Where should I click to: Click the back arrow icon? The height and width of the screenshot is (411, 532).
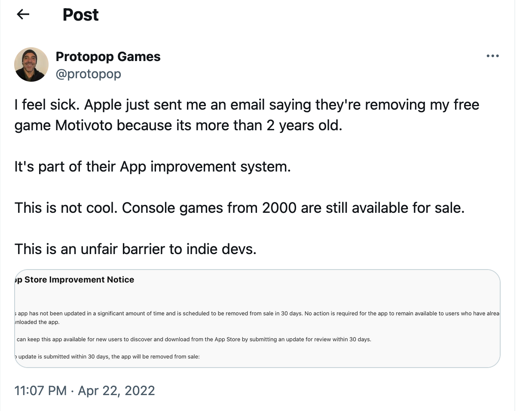click(23, 15)
